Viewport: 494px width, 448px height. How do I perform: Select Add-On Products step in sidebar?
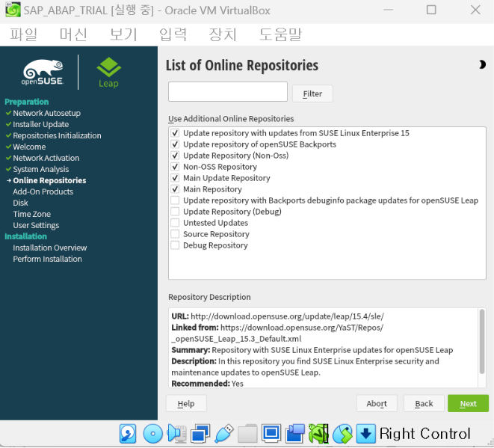[43, 192]
